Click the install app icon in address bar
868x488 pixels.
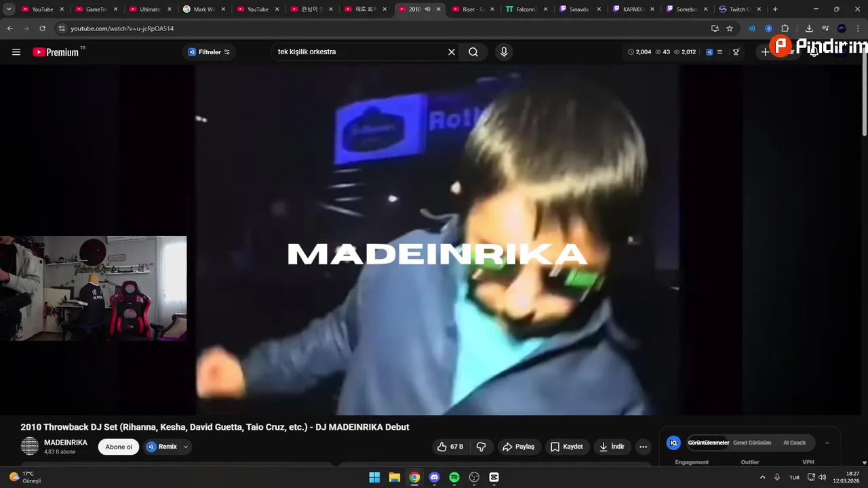(715, 28)
